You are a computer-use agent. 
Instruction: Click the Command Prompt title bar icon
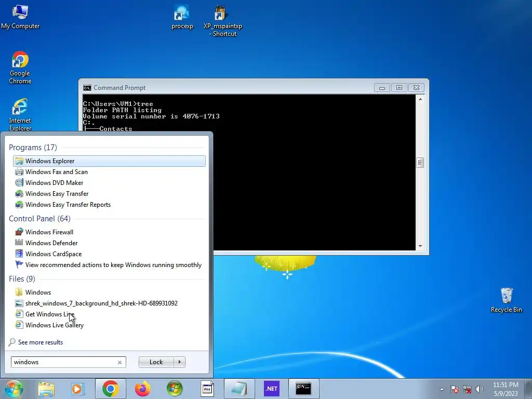[87, 88]
